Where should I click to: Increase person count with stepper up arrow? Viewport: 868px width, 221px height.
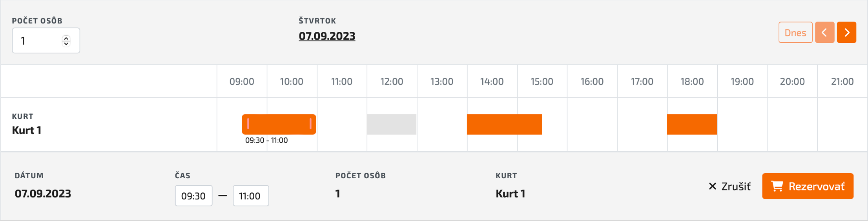coord(66,38)
